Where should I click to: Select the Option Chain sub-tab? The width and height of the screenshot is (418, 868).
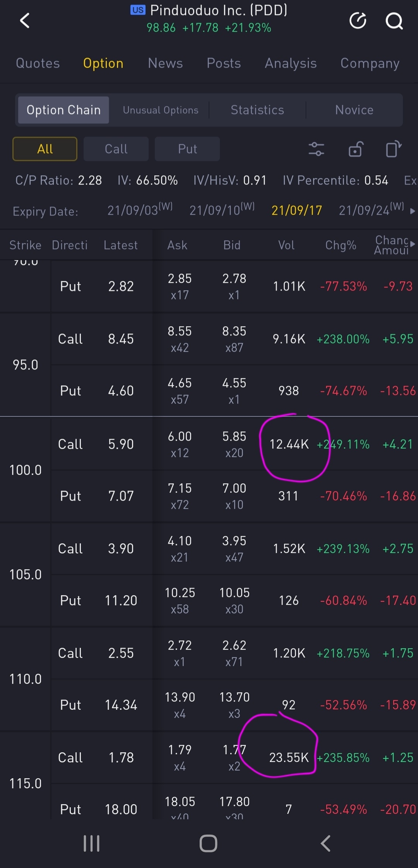tap(63, 110)
